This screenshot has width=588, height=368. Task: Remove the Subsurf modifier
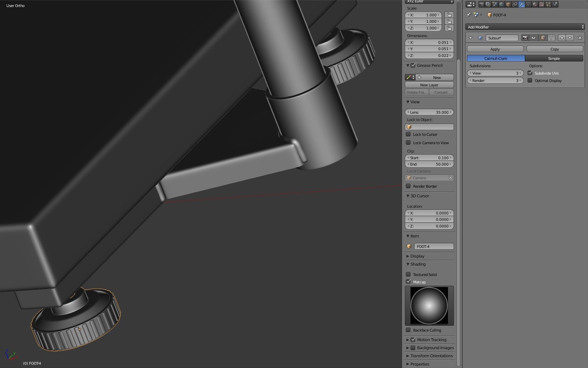580,38
